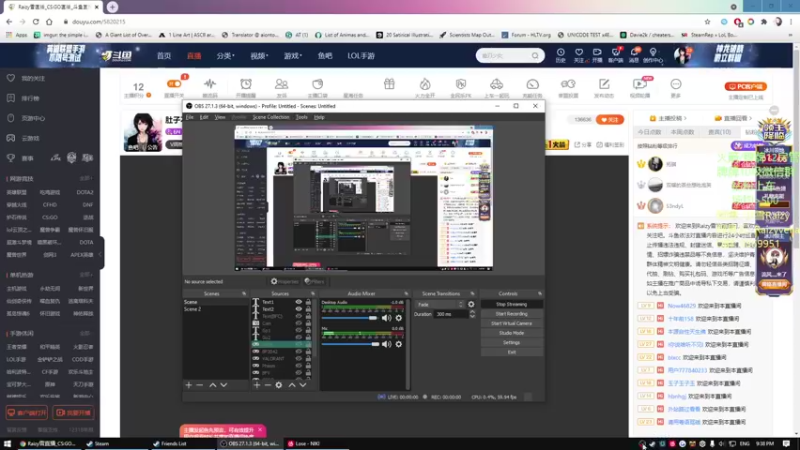
Task: Open Fade transition dropdown
Action: click(439, 305)
